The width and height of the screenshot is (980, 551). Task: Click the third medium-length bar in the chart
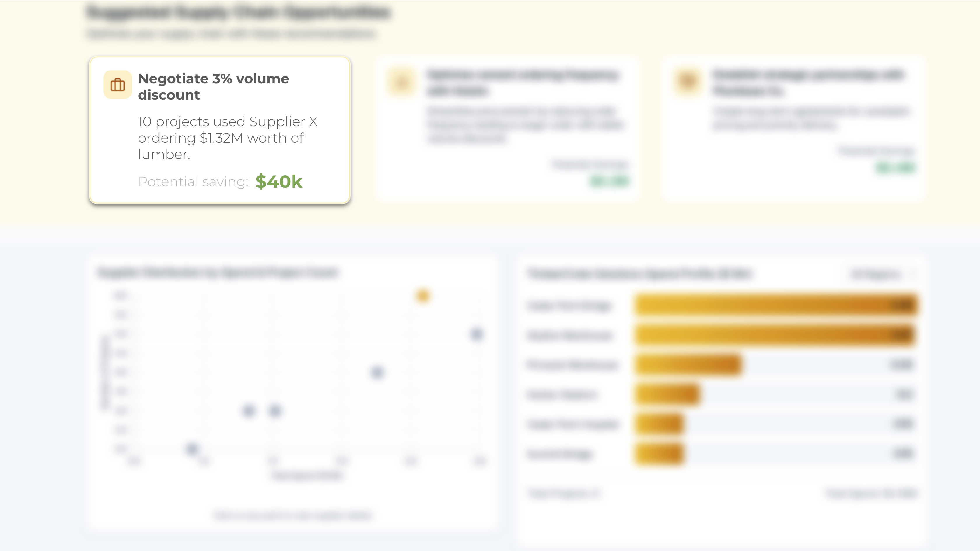688,365
